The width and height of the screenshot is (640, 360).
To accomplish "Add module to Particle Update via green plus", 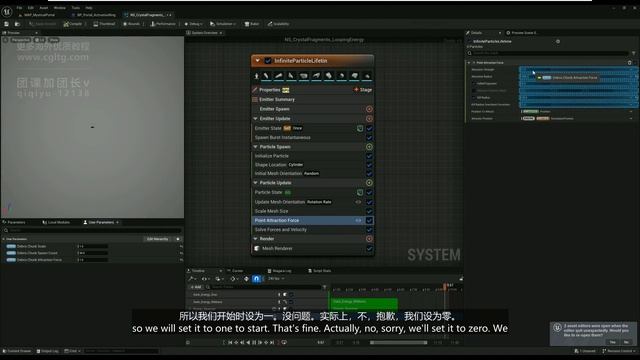I will 369,183.
